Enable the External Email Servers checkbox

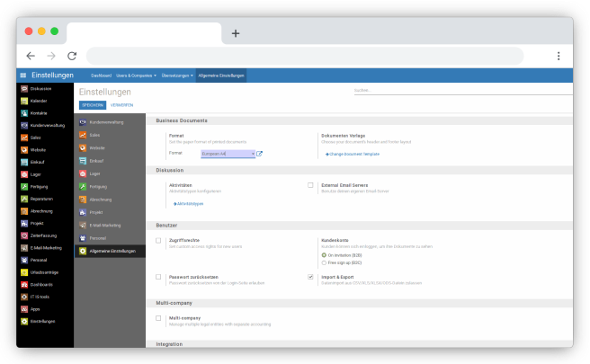(x=310, y=185)
